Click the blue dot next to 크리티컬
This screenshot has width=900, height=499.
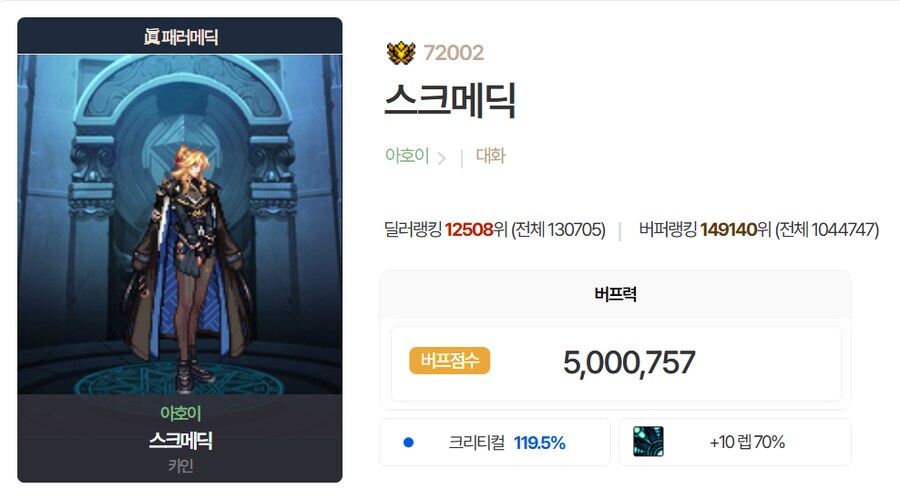(409, 442)
